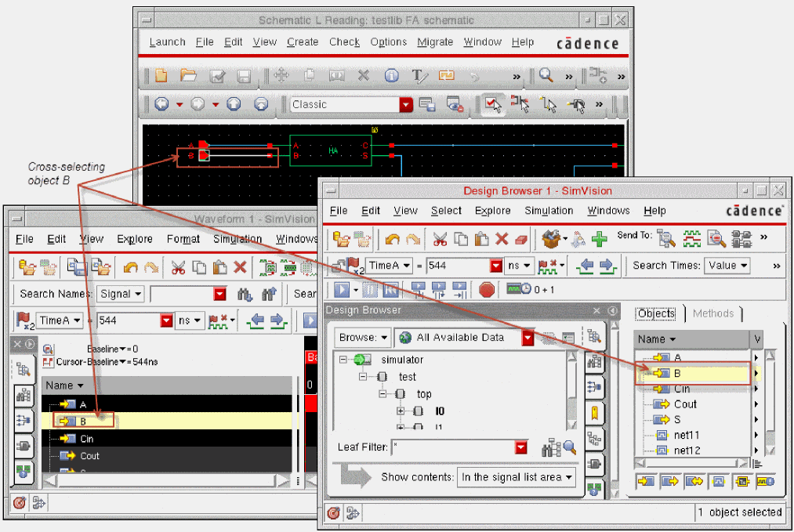Open the Check menu in Schematic window

click(344, 42)
